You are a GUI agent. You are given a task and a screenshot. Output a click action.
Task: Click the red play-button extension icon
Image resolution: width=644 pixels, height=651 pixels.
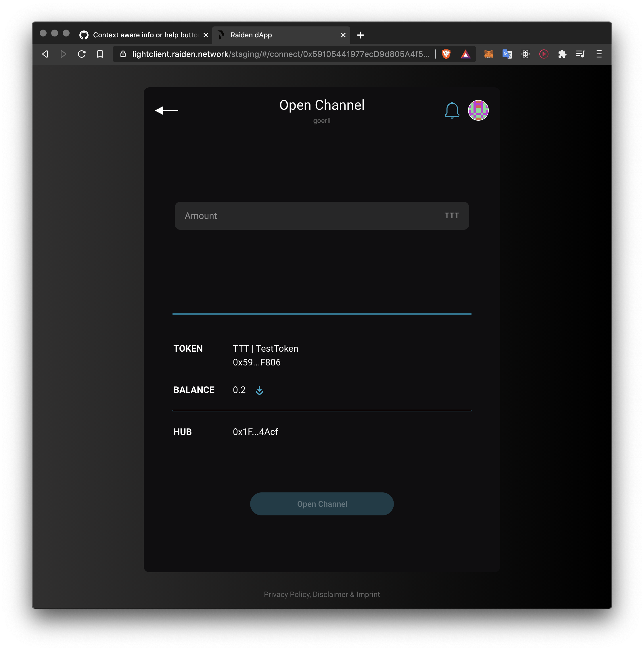pyautogui.click(x=544, y=54)
